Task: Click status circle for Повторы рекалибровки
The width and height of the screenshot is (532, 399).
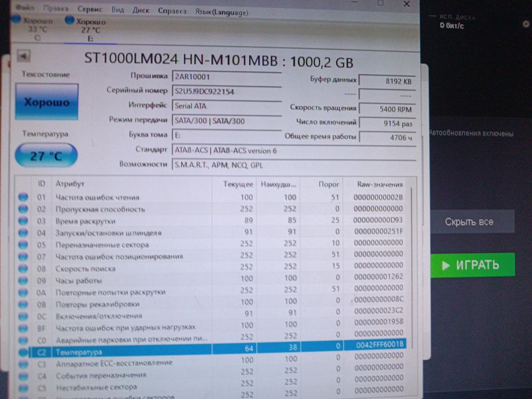Action: point(23,304)
